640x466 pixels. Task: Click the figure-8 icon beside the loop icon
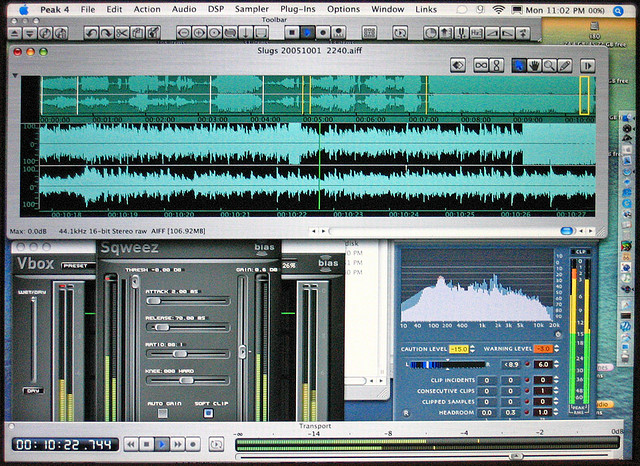pyautogui.click(x=497, y=65)
